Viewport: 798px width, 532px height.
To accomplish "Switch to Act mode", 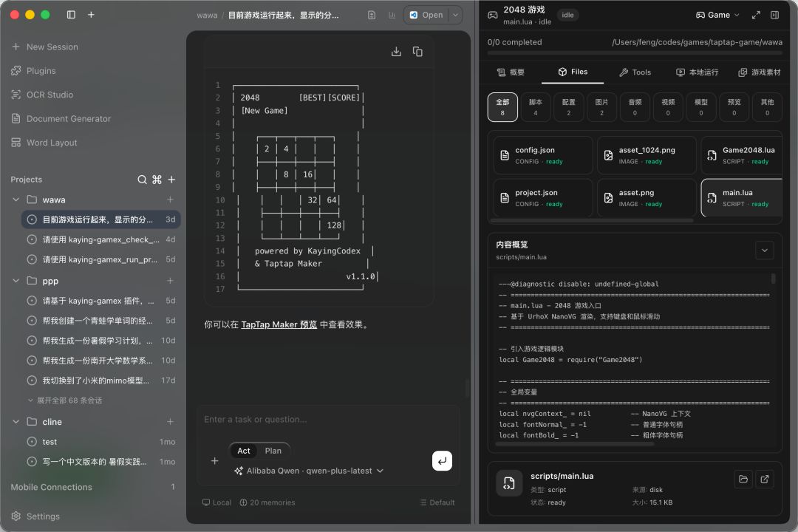I will click(244, 451).
